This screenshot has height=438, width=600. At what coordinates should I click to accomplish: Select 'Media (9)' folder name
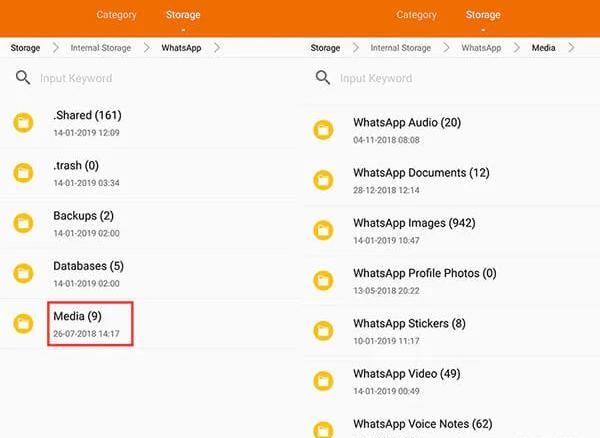tap(77, 316)
